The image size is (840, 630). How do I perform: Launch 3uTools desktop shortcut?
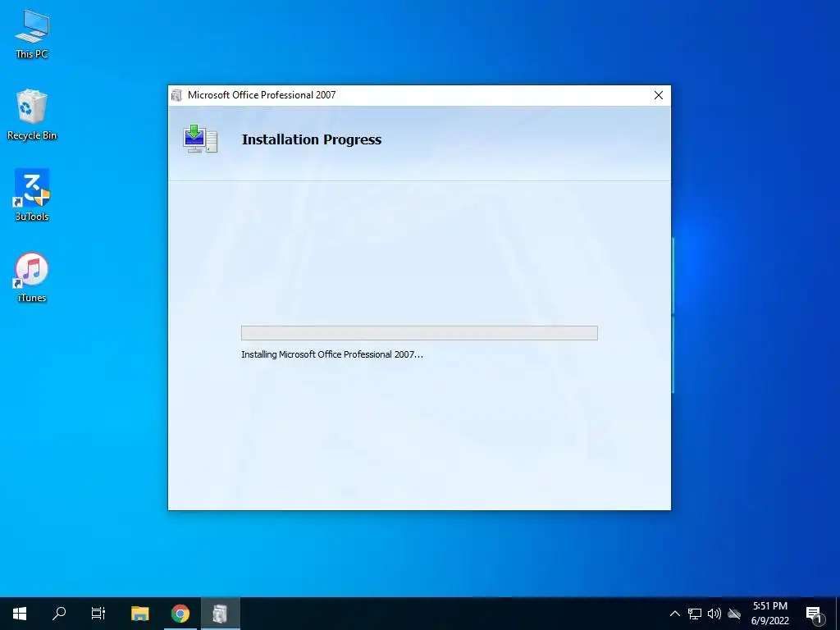click(32, 195)
